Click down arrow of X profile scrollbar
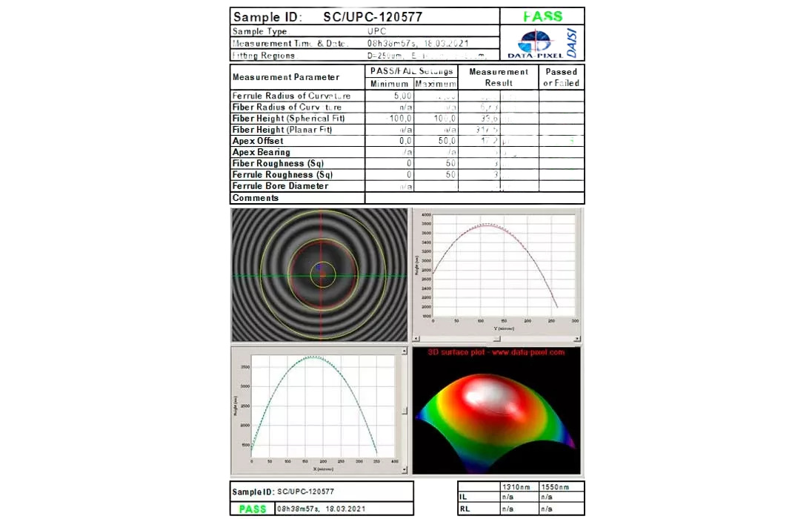Screen dimensions: 812x519 [x=404, y=470]
